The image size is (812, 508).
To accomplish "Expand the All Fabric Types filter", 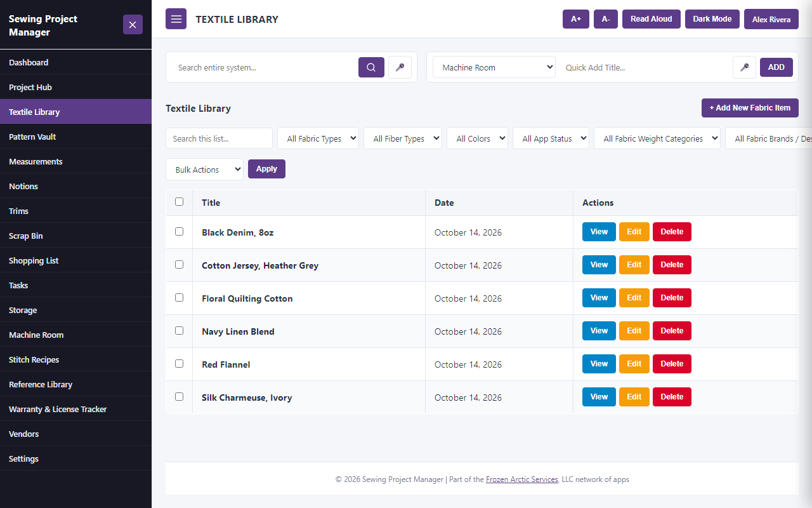I will [x=318, y=138].
